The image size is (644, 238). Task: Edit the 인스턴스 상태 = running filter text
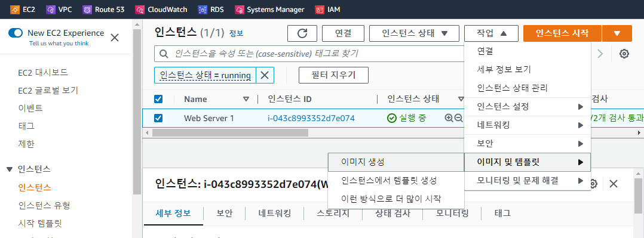pos(206,75)
